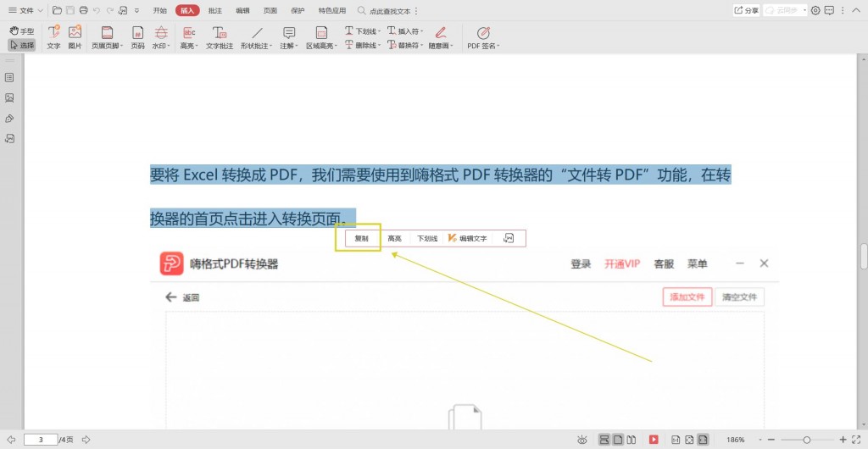Click the PDF convert icon in quick toolbar
868x449 pixels.
123,10
